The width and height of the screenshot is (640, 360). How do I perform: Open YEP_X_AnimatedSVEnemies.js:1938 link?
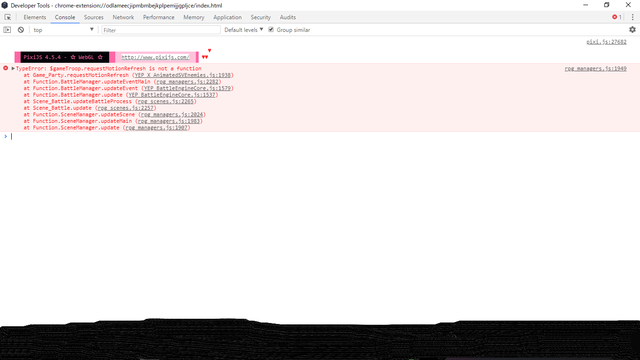(x=183, y=75)
